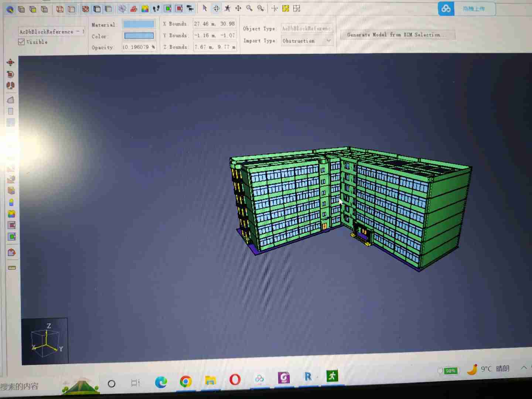Click the footprints agents icon
Viewport: 532px width, 399px height.
[156, 8]
